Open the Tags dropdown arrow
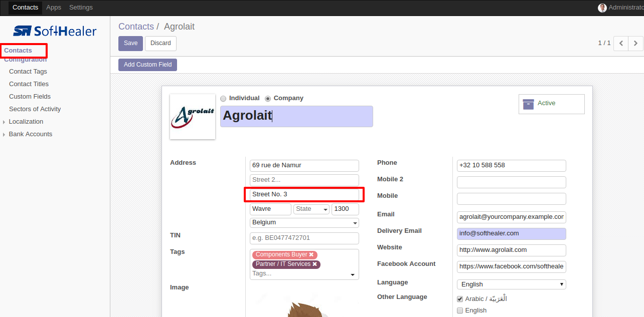Screen dimensions: 644x317 [x=353, y=274]
